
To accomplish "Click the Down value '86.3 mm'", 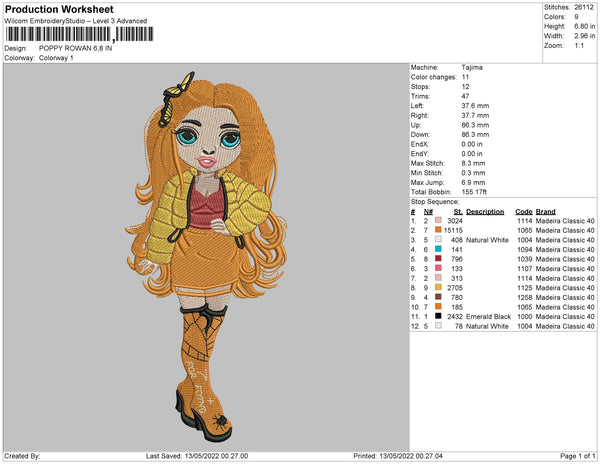I will pos(475,135).
